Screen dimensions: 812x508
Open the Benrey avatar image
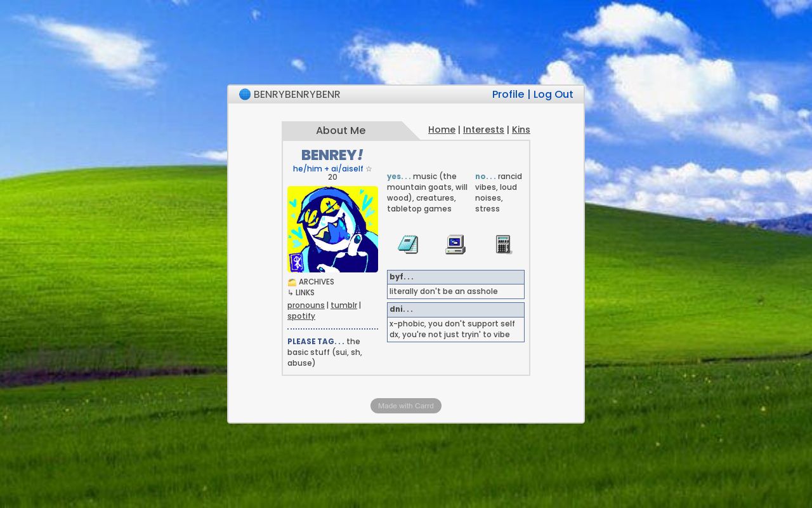(332, 229)
